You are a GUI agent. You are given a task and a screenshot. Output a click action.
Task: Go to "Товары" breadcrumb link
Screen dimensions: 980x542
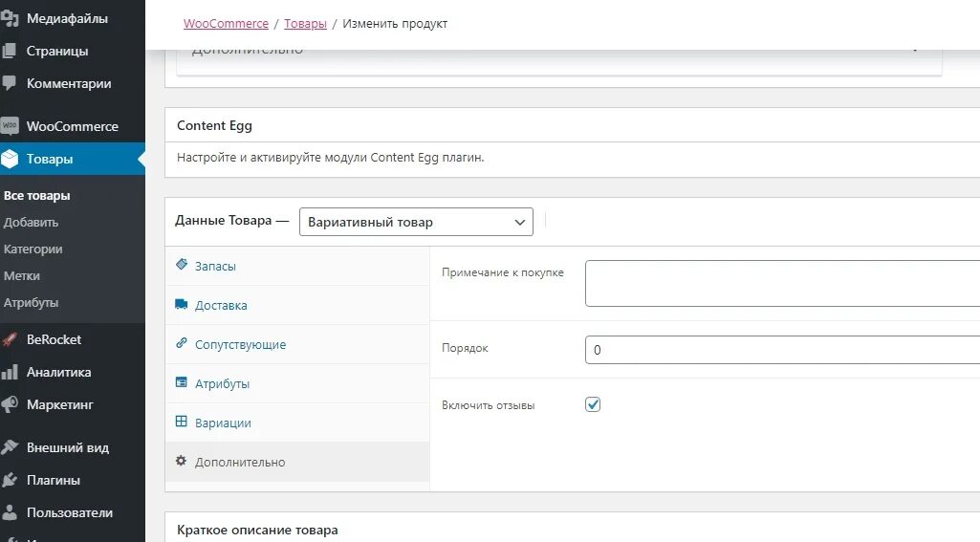point(305,23)
